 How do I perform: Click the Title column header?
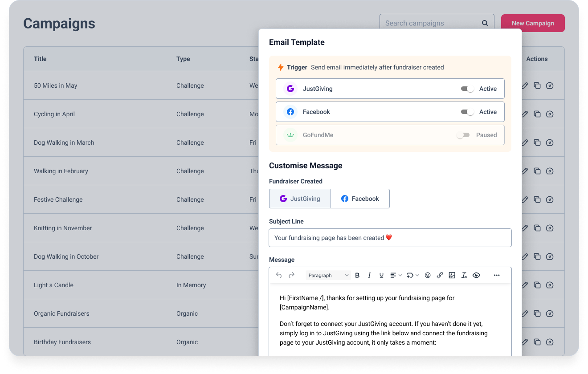(x=40, y=59)
